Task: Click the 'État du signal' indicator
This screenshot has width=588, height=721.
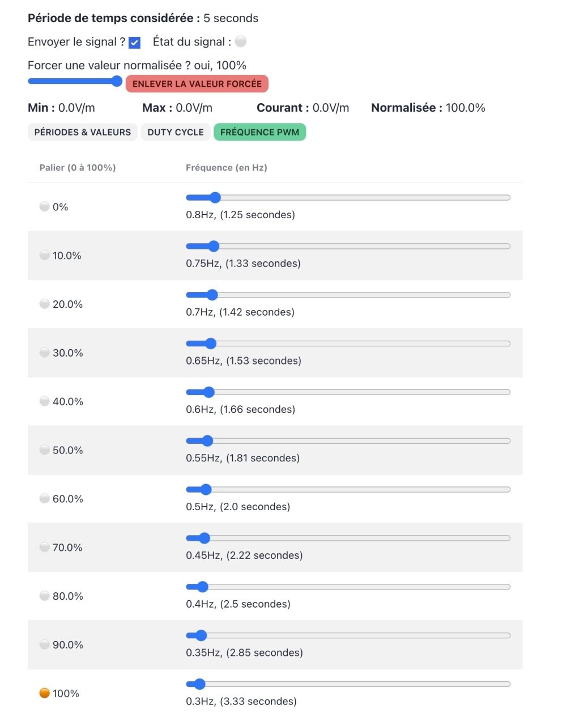Action: coord(241,41)
